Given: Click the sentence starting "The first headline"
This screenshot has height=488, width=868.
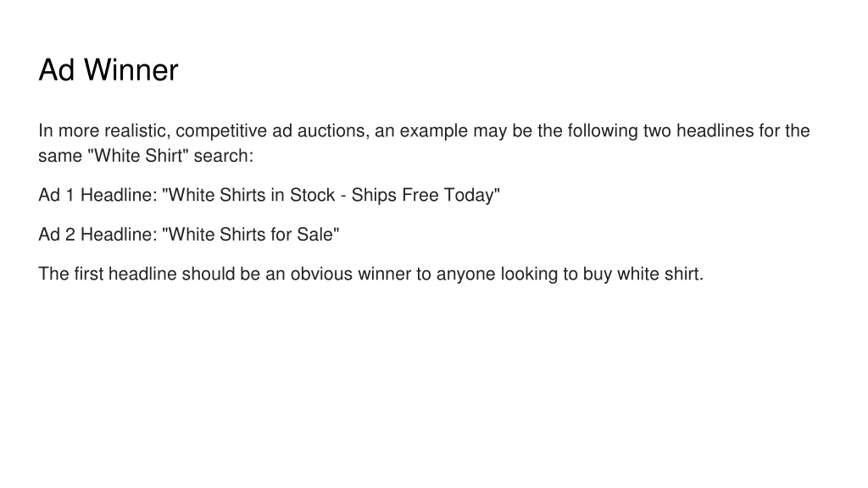Looking at the screenshot, I should tap(371, 274).
